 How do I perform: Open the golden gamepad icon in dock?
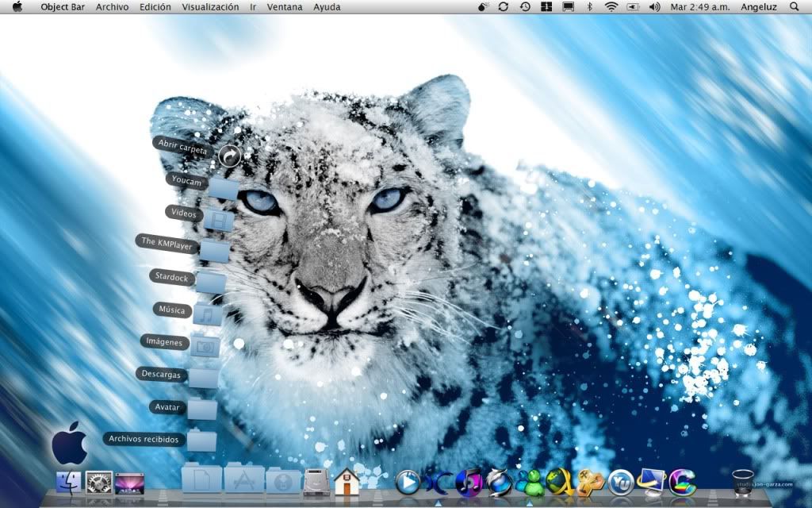590,483
